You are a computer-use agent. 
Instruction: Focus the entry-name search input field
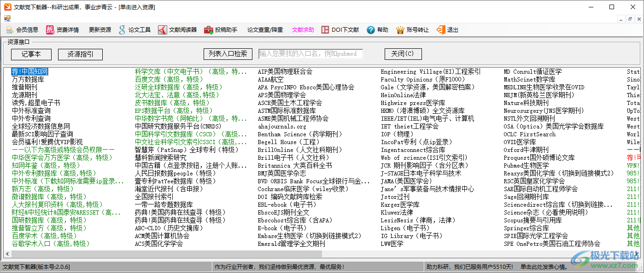coord(310,54)
